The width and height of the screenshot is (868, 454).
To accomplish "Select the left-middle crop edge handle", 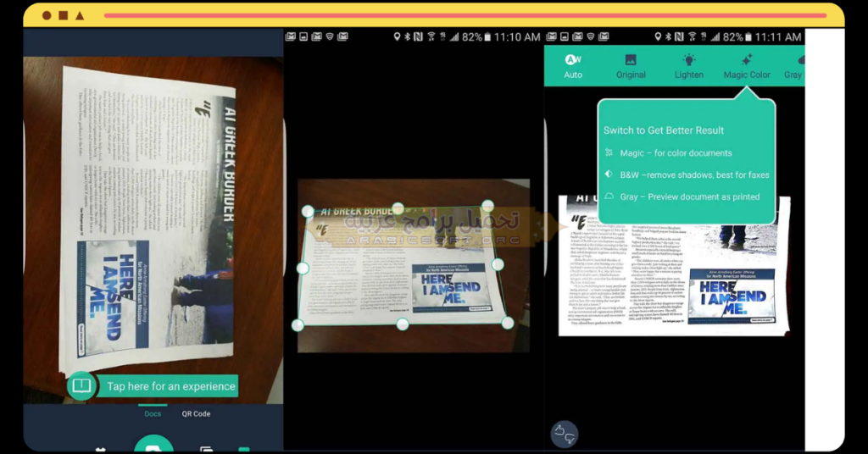I will click(303, 269).
